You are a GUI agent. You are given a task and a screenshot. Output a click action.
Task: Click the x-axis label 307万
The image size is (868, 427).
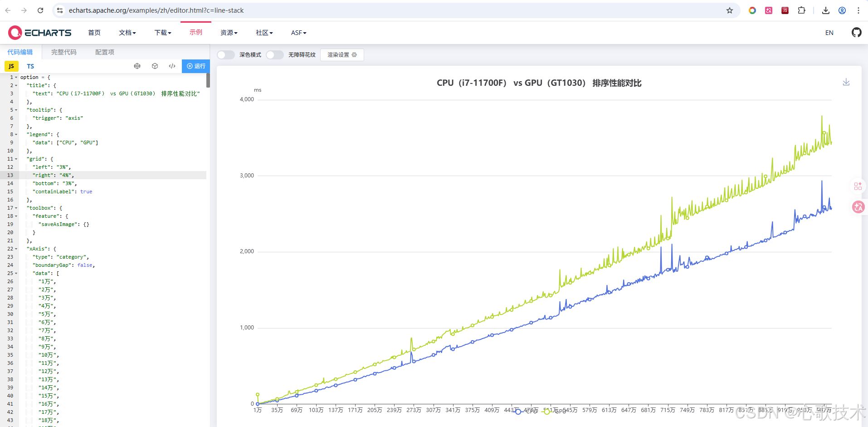433,410
